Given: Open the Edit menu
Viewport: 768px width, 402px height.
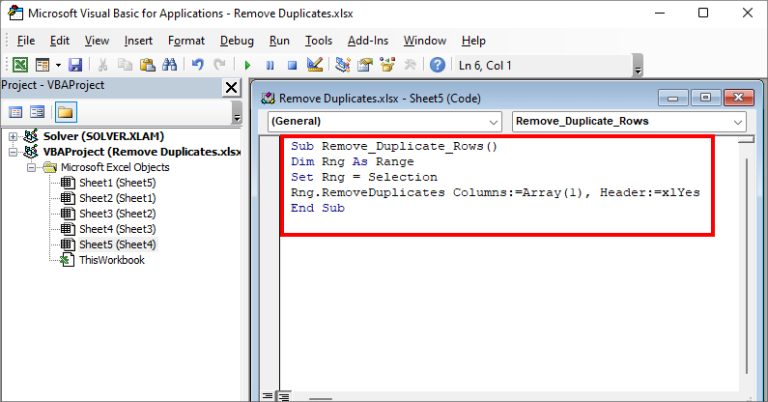Looking at the screenshot, I should (60, 41).
